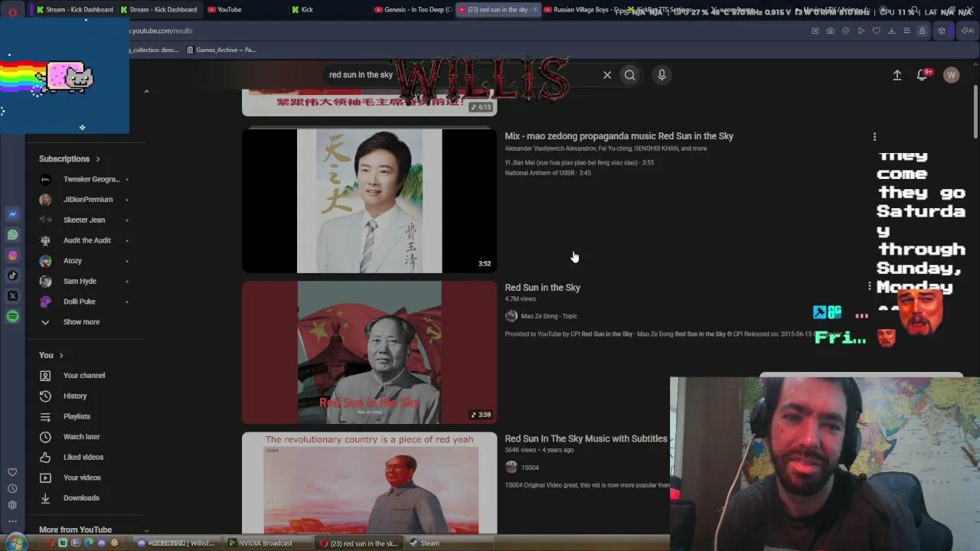Image resolution: width=980 pixels, height=551 pixels.
Task: Open the Windows Start orb
Action: click(x=15, y=543)
